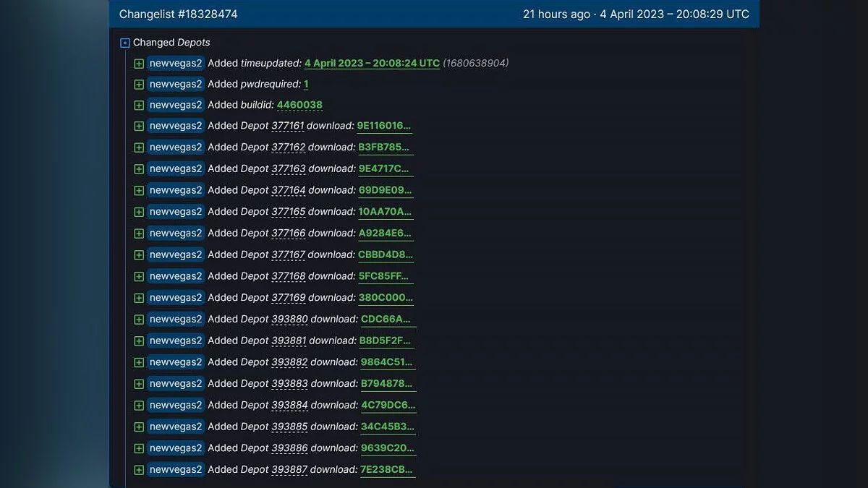The width and height of the screenshot is (868, 488).
Task: Click buildid value 4460038
Action: click(x=299, y=105)
